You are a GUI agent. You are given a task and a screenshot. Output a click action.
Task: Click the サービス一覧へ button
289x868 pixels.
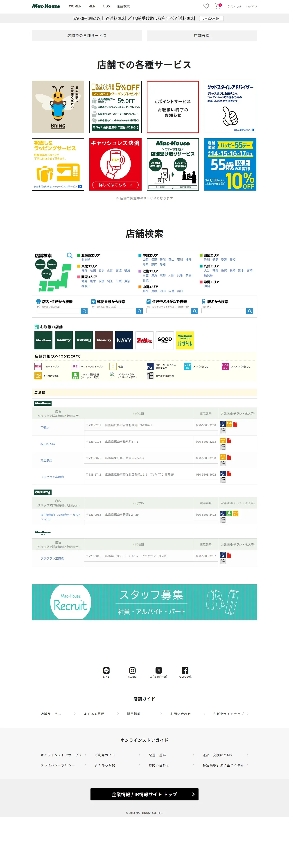point(211,18)
